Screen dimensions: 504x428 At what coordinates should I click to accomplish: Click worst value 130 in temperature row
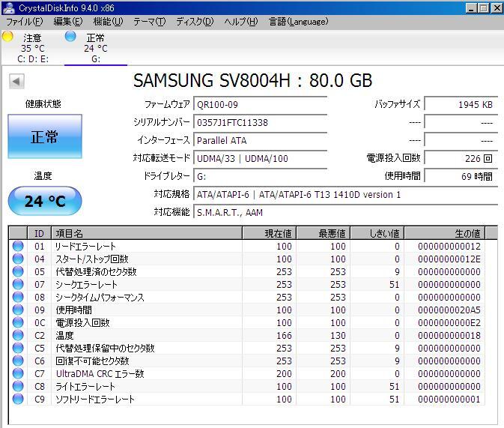[338, 336]
